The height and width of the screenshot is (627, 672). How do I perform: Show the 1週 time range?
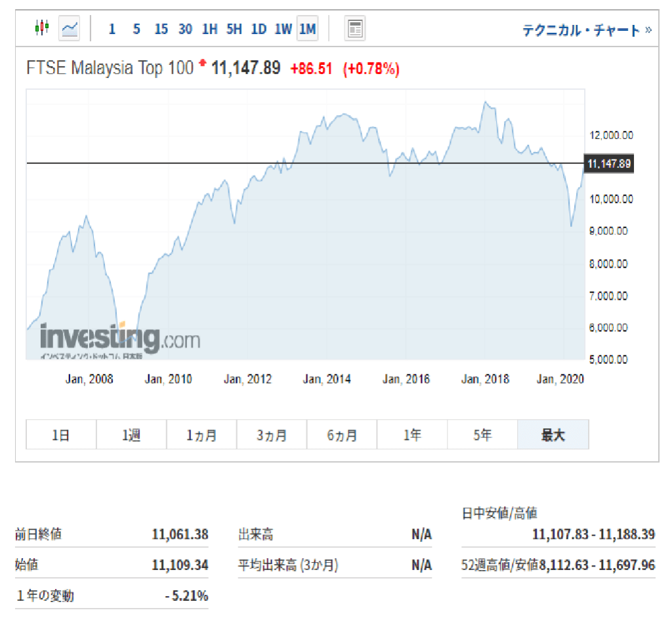131,435
